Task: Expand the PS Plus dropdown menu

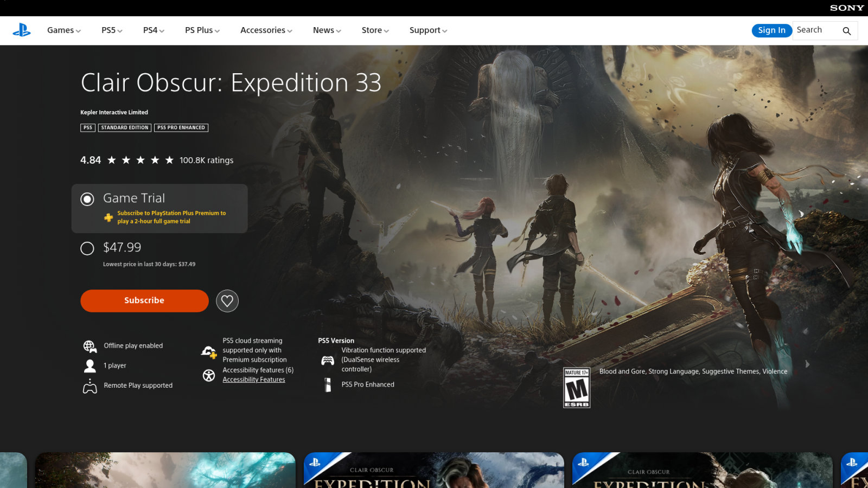Action: [202, 30]
